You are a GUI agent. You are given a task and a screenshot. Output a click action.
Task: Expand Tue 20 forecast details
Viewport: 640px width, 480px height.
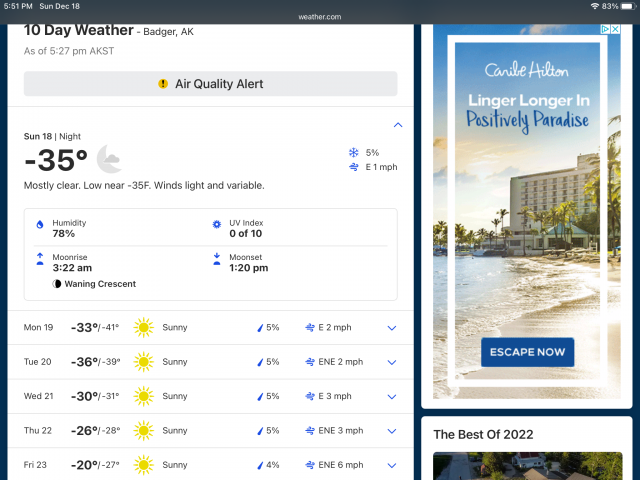pos(392,362)
